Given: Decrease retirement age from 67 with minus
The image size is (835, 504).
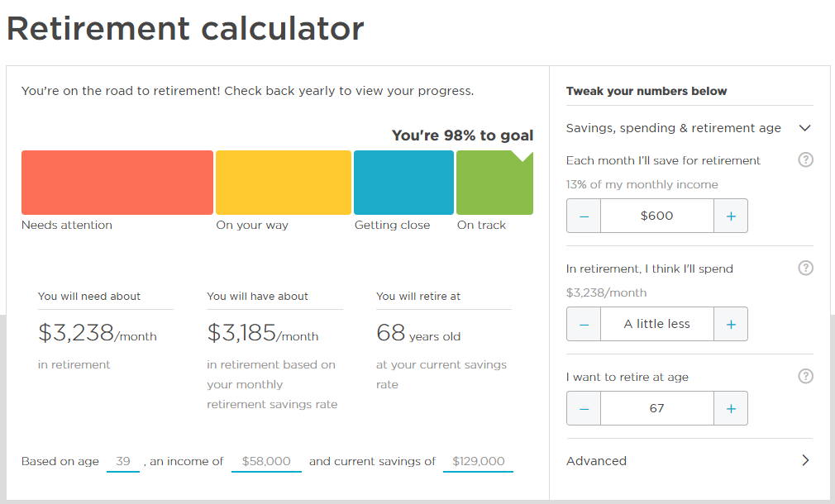Looking at the screenshot, I should coord(584,408).
